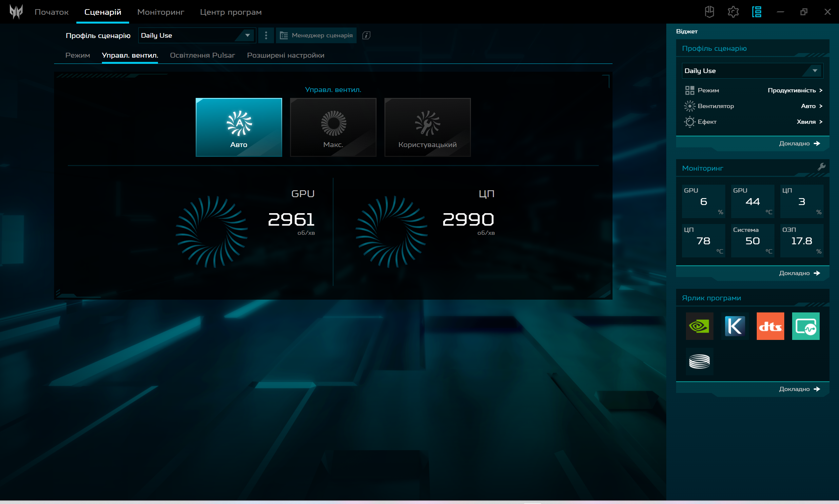Viewport: 839px width, 504px height.
Task: Click the wrench icon in the Monitoring widget
Action: tap(821, 166)
